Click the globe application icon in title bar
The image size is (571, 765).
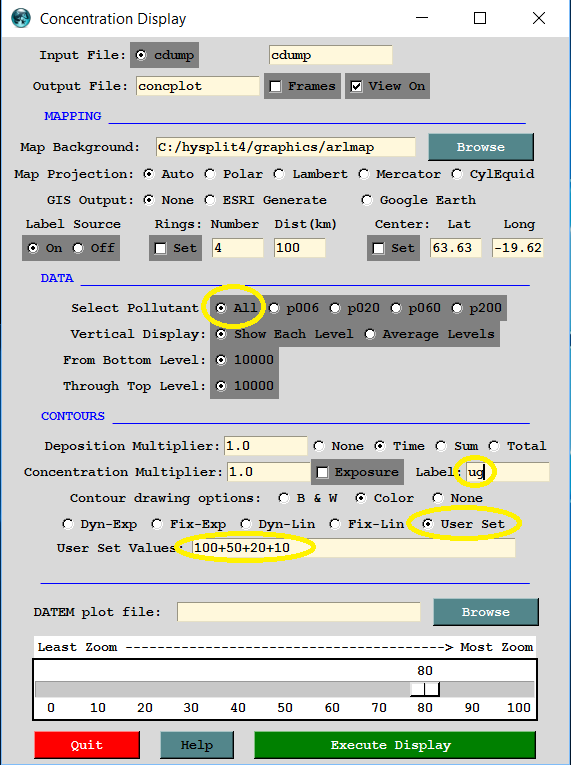21,19
